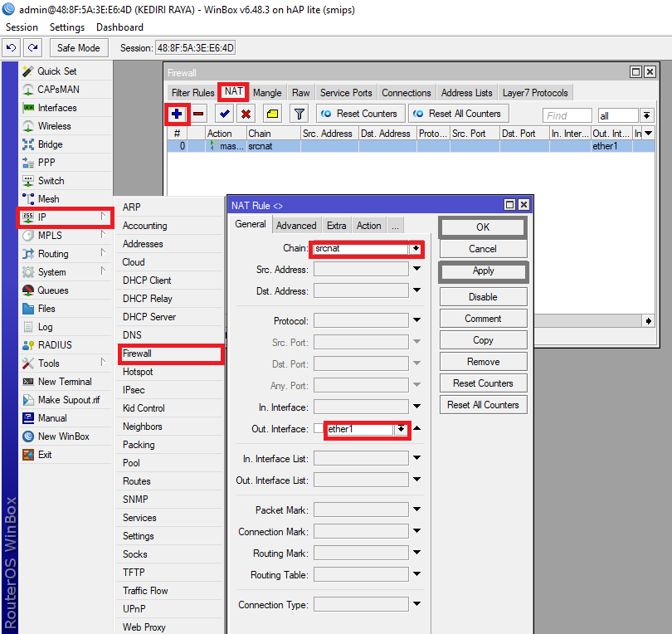Click the Comment button in NAT Rule
Screen dimensions: 672x634
[483, 319]
